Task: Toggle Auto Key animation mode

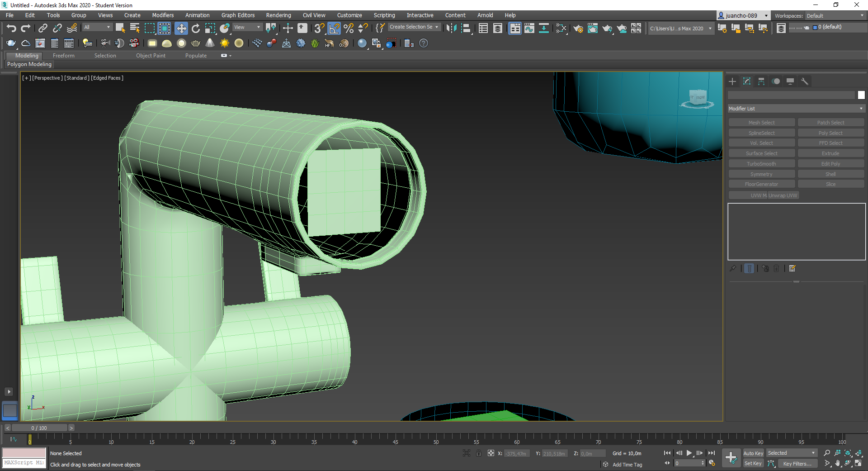Action: 753,453
